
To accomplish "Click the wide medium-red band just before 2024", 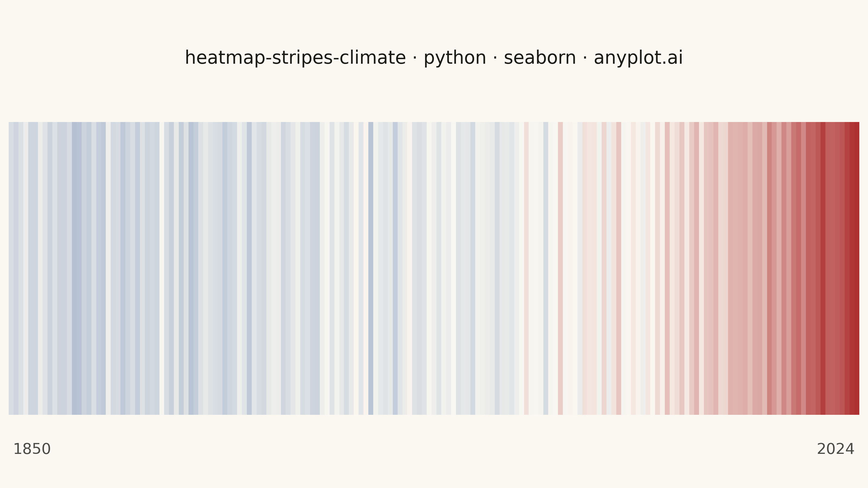I will click(x=835, y=268).
